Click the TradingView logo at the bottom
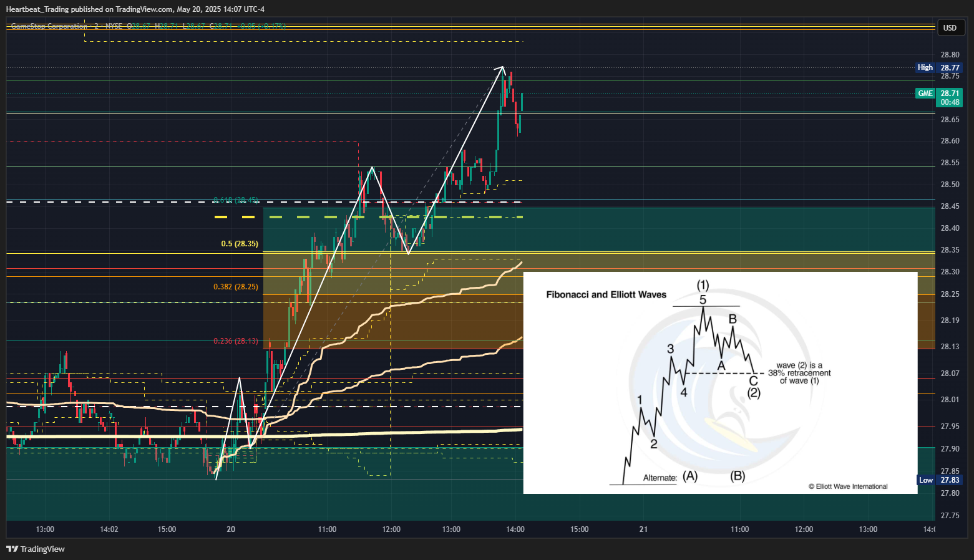Viewport: 974px width, 560px height. [36, 549]
